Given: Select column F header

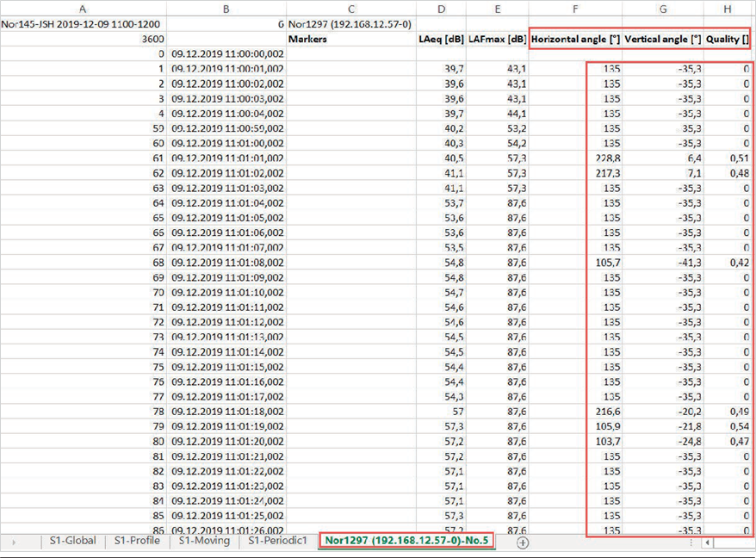Looking at the screenshot, I should click(x=574, y=9).
